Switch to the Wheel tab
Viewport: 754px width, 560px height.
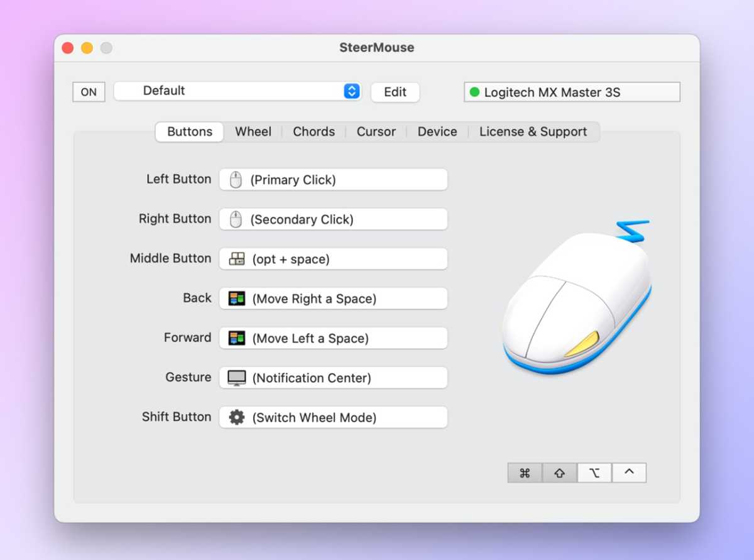(x=253, y=131)
